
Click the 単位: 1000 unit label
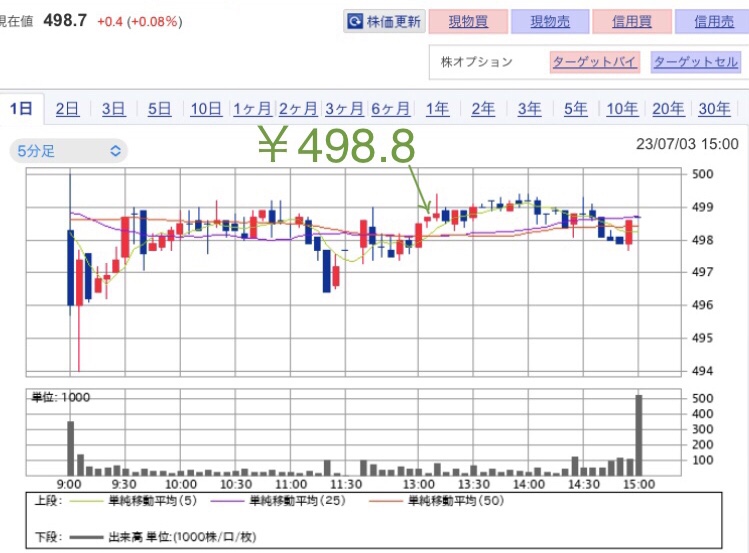pos(61,397)
